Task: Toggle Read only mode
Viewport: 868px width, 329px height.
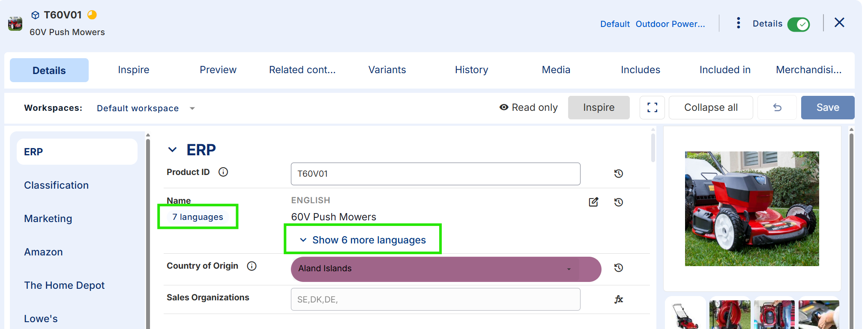Action: point(529,107)
